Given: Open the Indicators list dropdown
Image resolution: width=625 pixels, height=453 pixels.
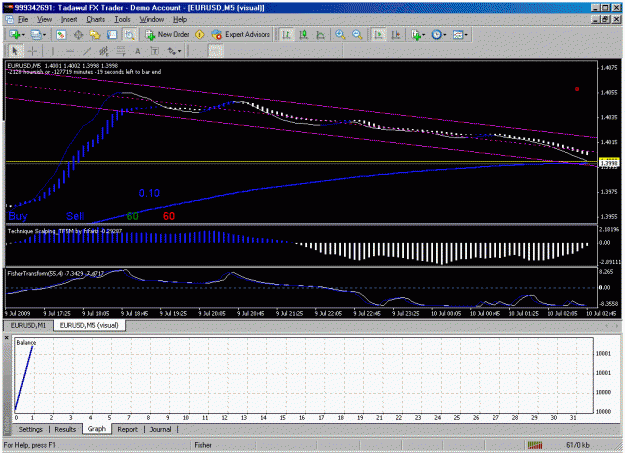Looking at the screenshot, I should [x=418, y=35].
